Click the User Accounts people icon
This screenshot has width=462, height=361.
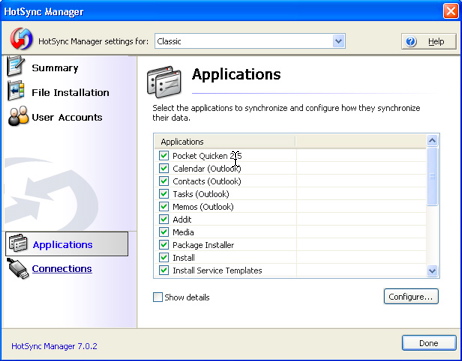(18, 116)
